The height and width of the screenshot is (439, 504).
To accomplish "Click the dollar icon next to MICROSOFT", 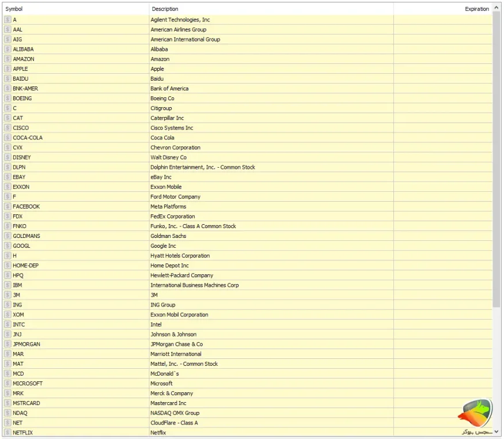I will click(7, 383).
